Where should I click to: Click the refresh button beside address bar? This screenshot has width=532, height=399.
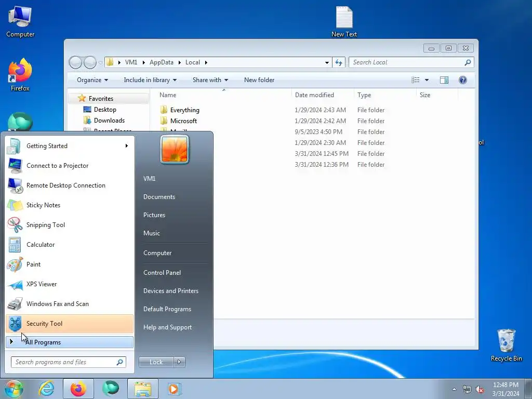339,62
